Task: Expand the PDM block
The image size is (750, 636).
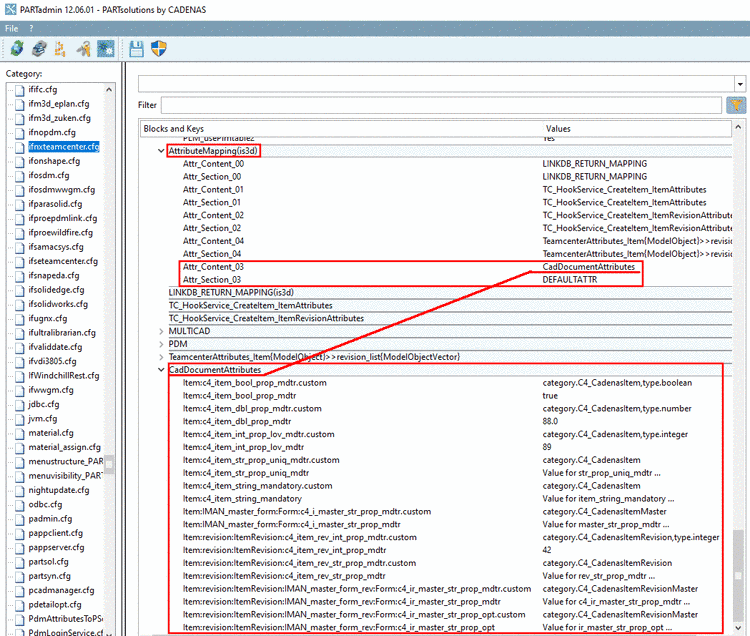Action: (x=161, y=344)
